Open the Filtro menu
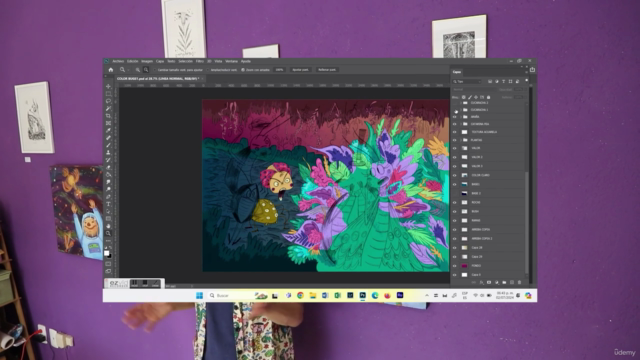Viewport: 640px width, 360px height. click(200, 61)
